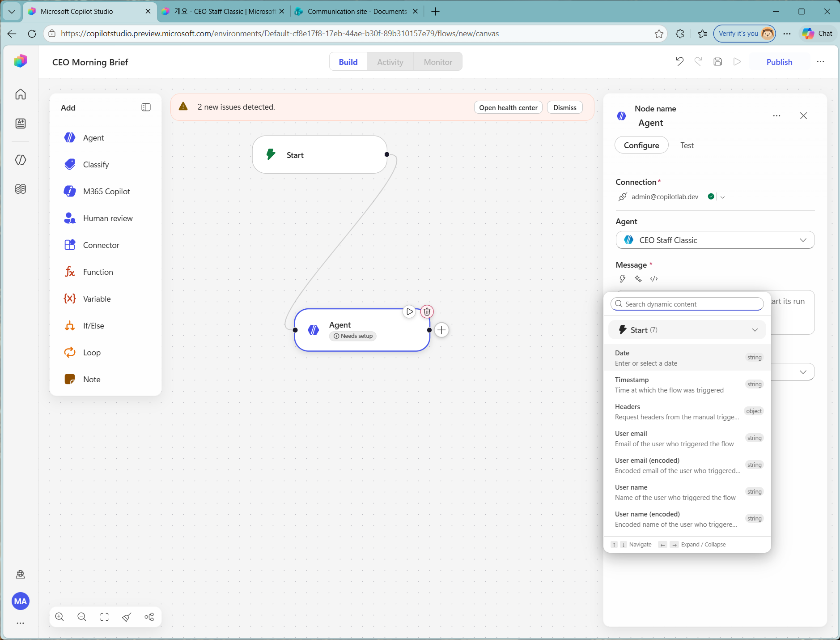Viewport: 840px width, 640px height.
Task: Zoom out of the canvas
Action: 82,617
